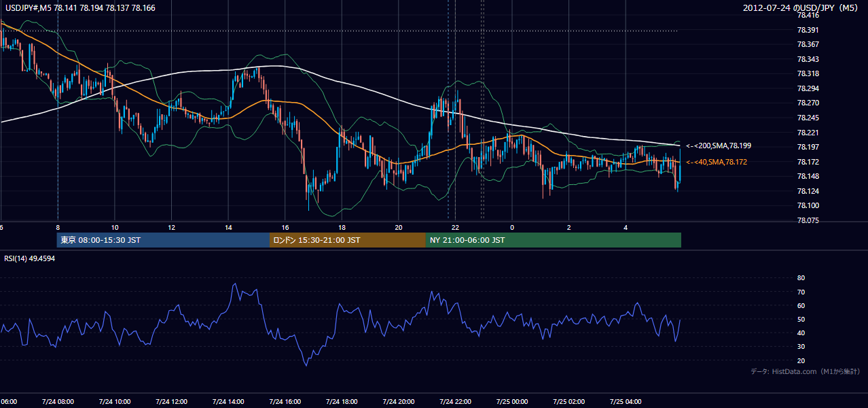Click hour mark 14 under the price chart
This screenshot has height=408, width=868.
point(228,227)
